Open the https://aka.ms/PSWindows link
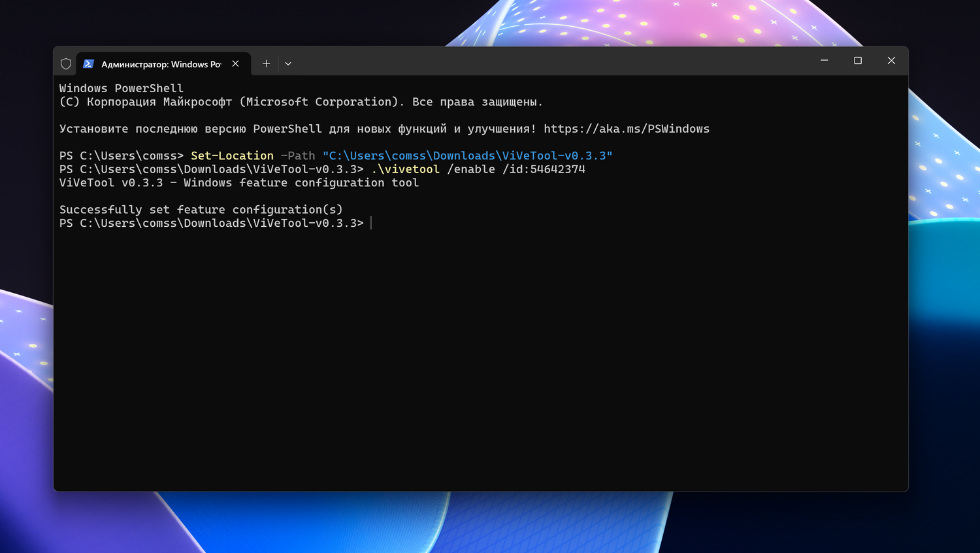The image size is (980, 553). tap(627, 129)
